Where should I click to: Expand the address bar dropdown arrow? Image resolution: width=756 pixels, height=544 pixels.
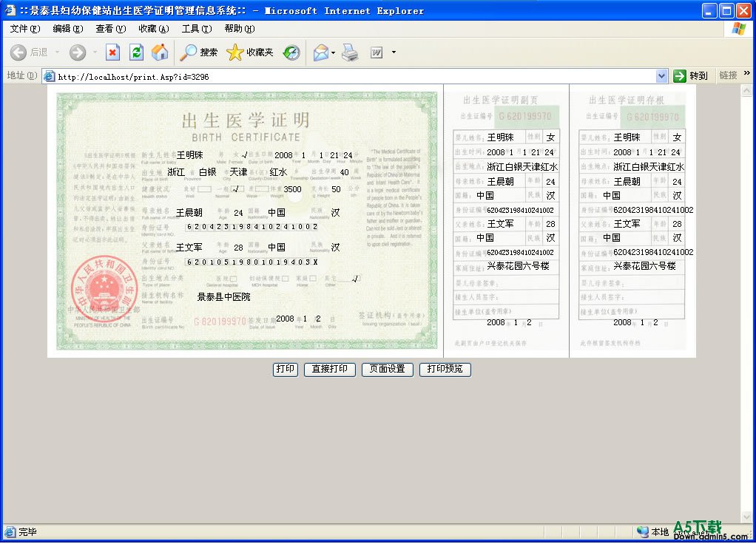click(661, 75)
